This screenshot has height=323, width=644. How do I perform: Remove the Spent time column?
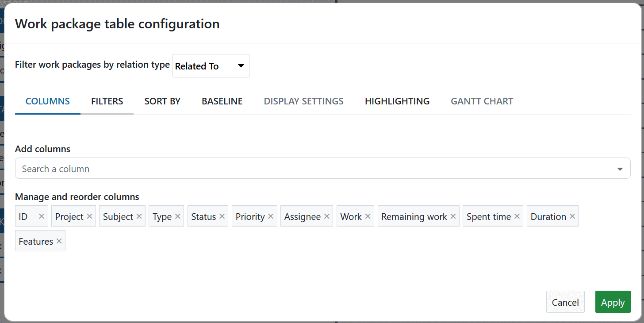517,216
